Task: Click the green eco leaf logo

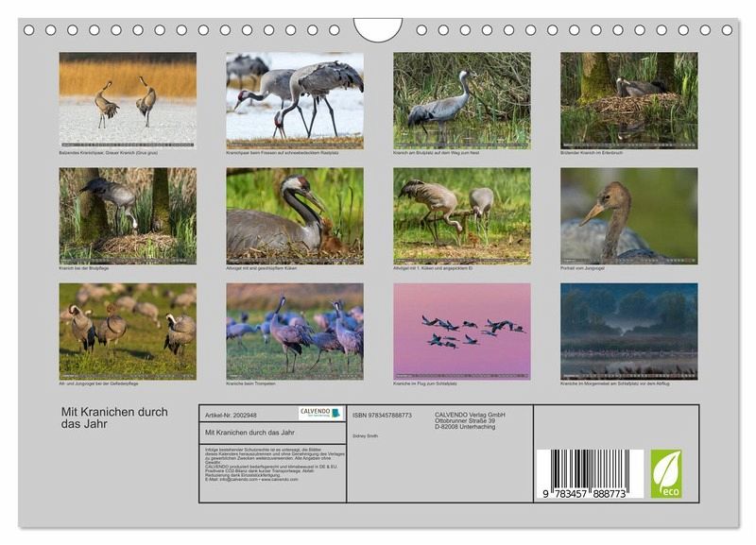Action: [665, 474]
